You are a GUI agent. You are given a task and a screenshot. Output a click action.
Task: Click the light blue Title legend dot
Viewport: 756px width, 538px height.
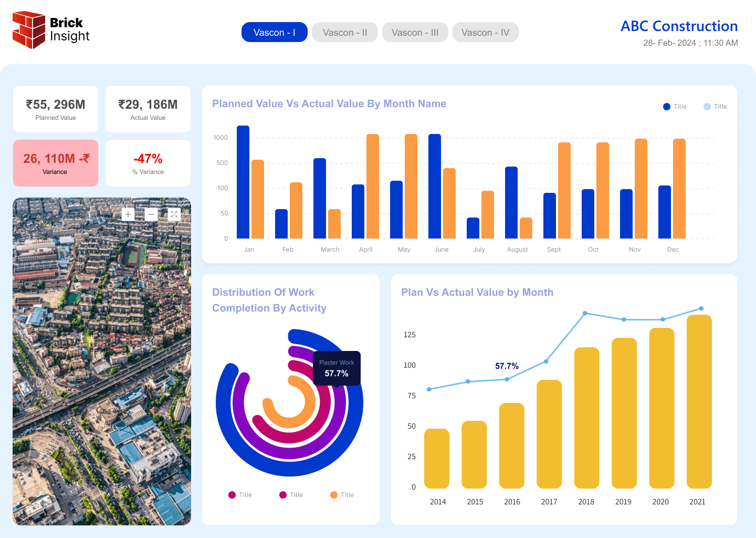[x=707, y=107]
